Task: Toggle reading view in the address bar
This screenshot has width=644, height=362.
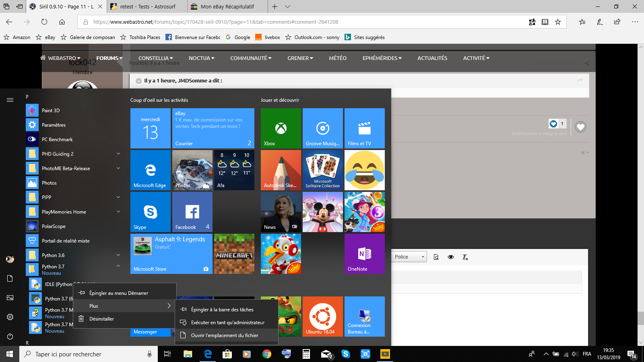Action: click(545, 22)
